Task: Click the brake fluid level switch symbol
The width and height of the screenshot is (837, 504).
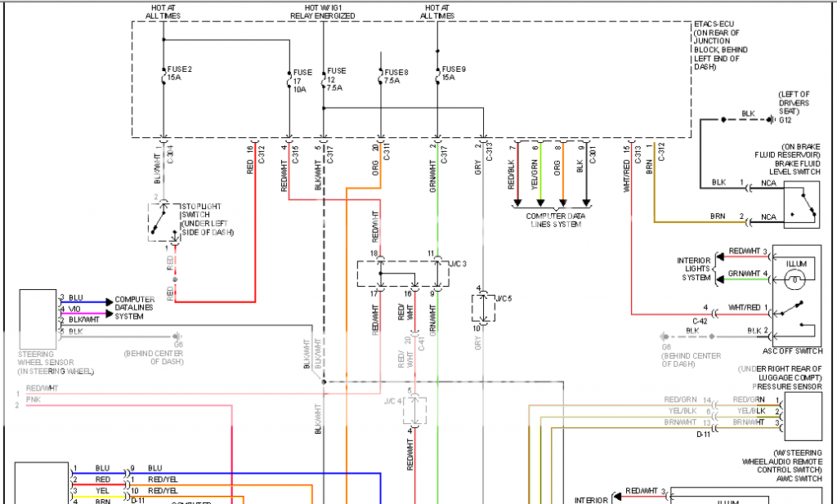Action: tap(802, 203)
